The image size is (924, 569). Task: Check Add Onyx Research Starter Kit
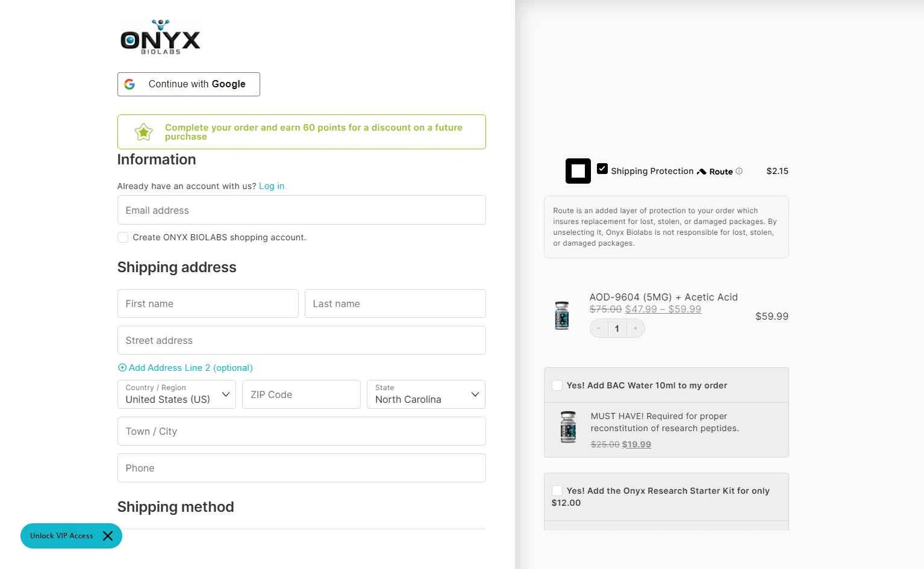click(557, 491)
